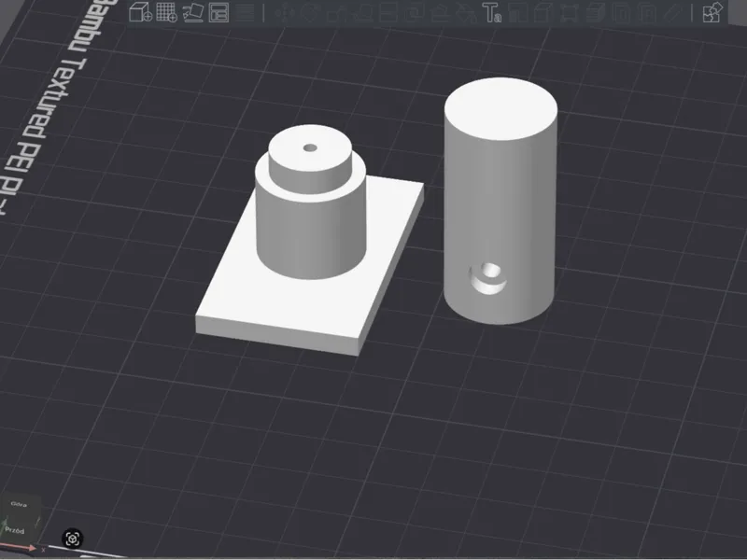This screenshot has width=747, height=560.
Task: Select the Rotate tool in the toolbar
Action: point(311,12)
